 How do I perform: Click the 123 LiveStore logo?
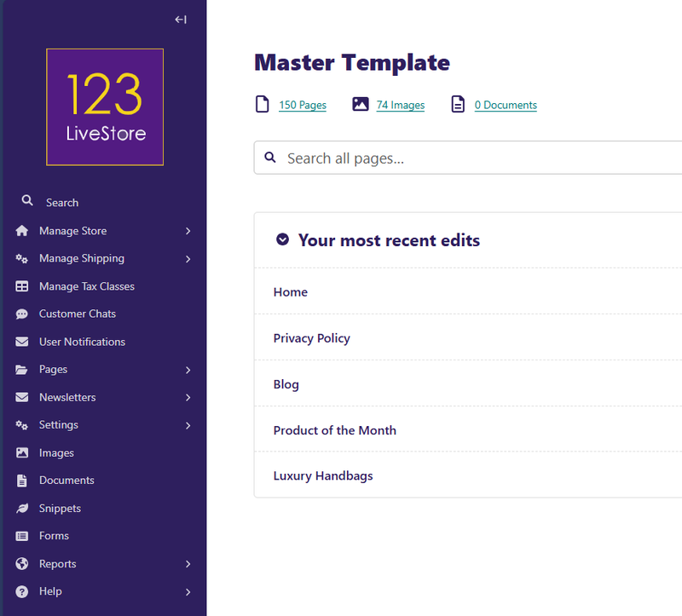(x=104, y=107)
